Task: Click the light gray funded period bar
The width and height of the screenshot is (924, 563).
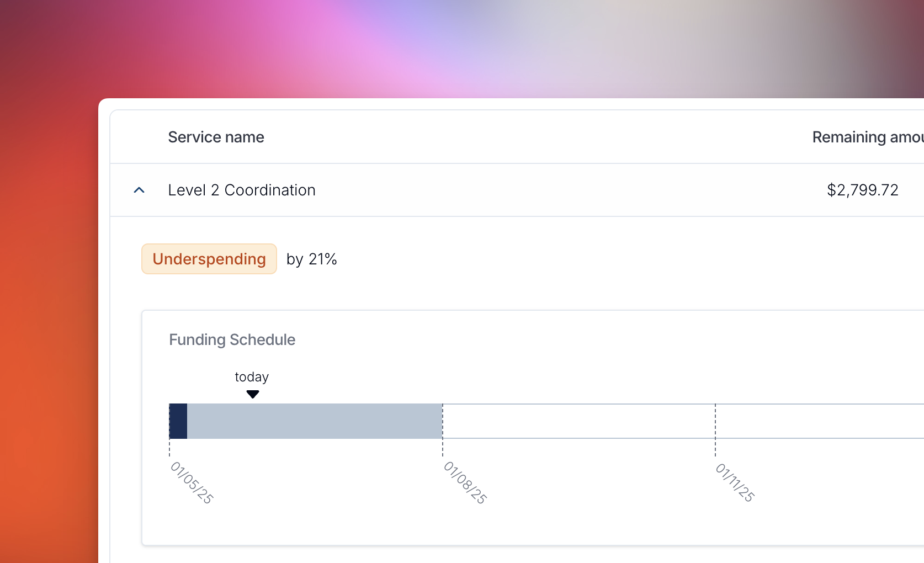Action: 315,421
